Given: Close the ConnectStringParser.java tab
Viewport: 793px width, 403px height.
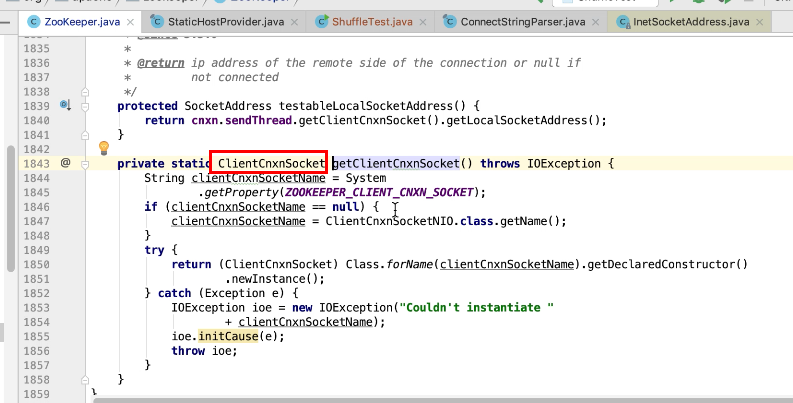Looking at the screenshot, I should (x=596, y=22).
